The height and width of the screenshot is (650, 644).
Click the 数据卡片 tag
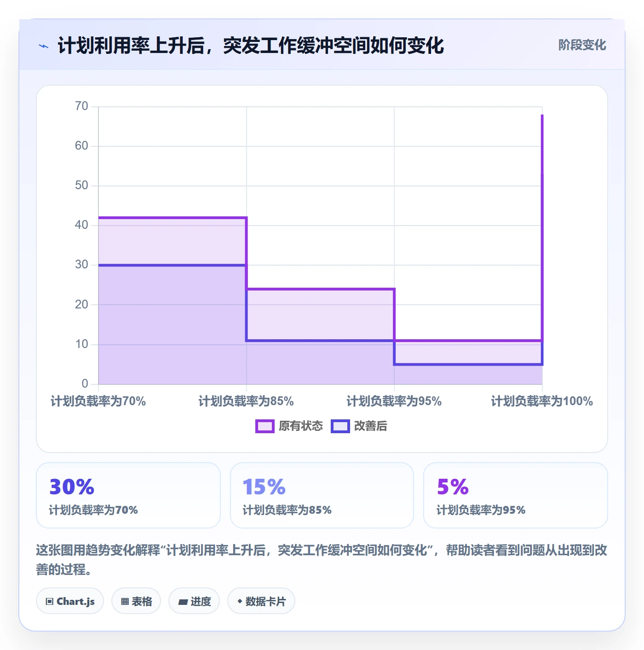pos(261,601)
